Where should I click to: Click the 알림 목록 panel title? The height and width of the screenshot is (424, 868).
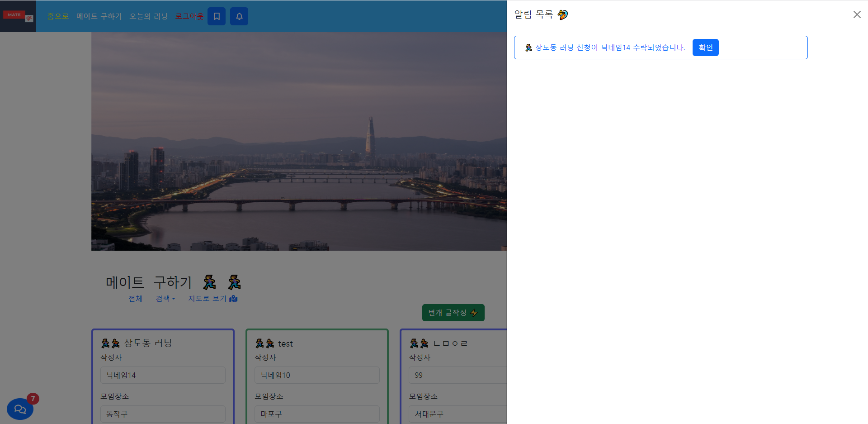(x=533, y=14)
